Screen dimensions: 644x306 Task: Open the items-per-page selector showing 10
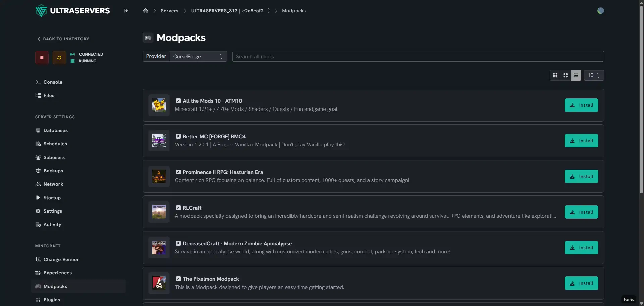(x=594, y=75)
